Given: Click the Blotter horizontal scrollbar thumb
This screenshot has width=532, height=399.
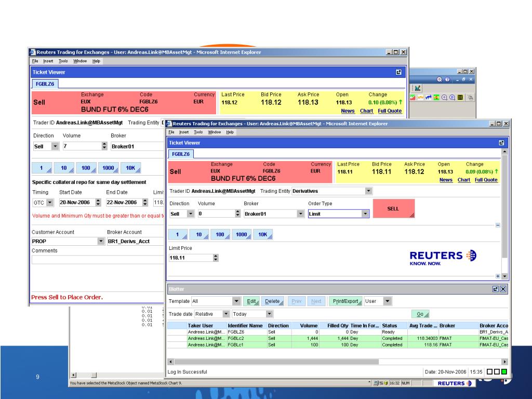Looking at the screenshot, I should (x=276, y=362).
